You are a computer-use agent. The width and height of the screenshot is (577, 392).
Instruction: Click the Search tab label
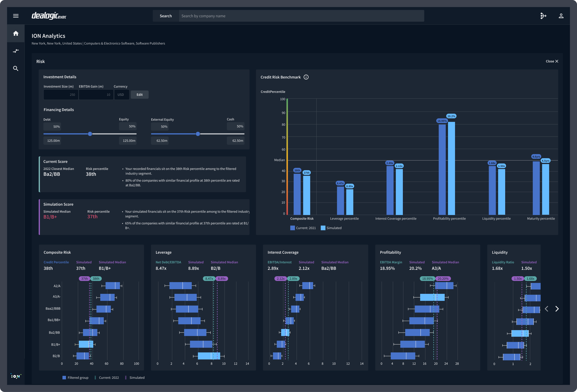(166, 16)
